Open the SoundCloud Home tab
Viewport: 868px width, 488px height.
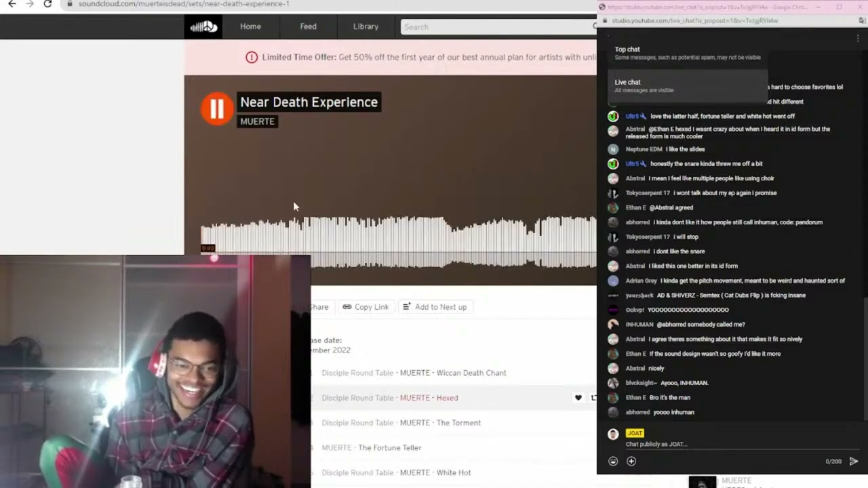[x=250, y=26]
